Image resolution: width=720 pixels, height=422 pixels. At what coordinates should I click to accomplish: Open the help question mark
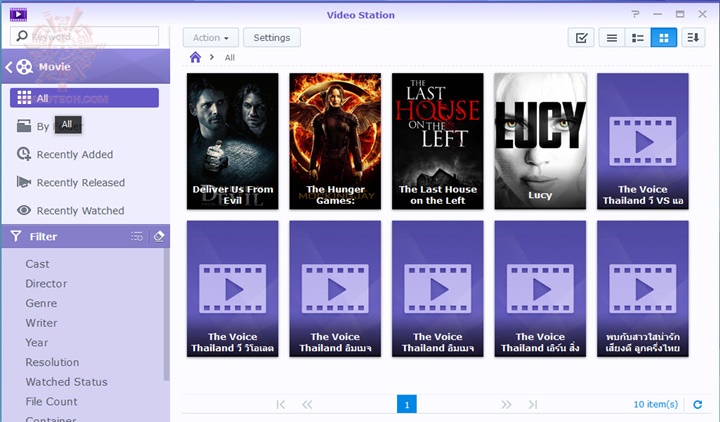coord(636,14)
